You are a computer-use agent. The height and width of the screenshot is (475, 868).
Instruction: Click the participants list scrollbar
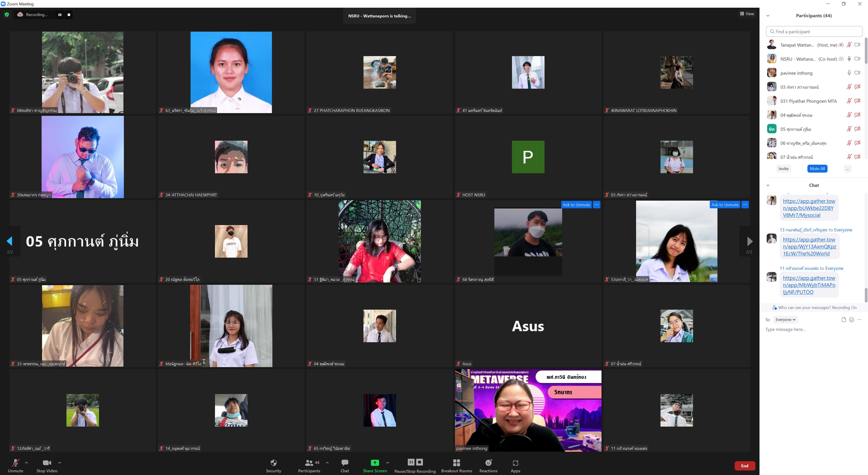tap(866, 51)
